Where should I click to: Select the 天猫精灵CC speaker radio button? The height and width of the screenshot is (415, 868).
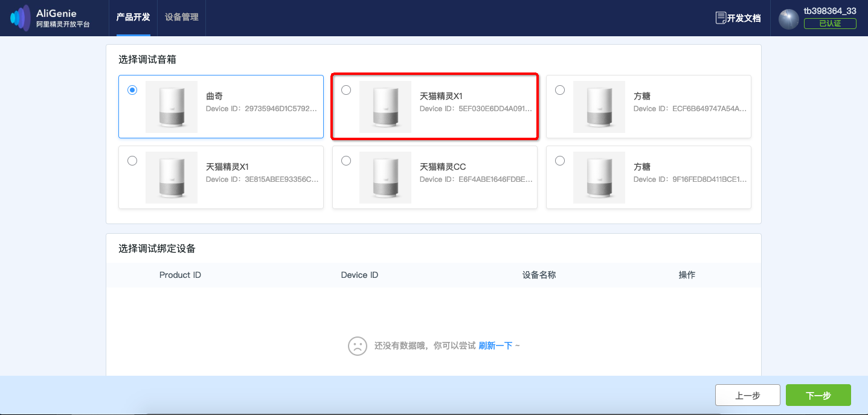point(346,161)
